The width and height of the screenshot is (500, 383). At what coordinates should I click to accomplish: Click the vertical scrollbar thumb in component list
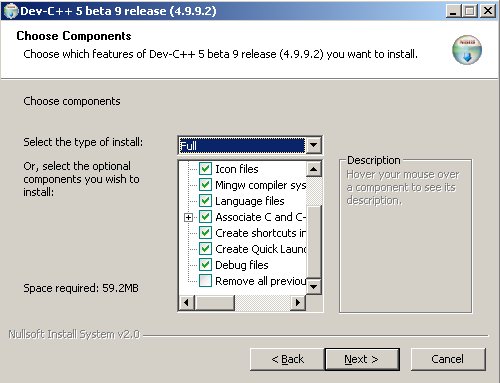[313, 242]
